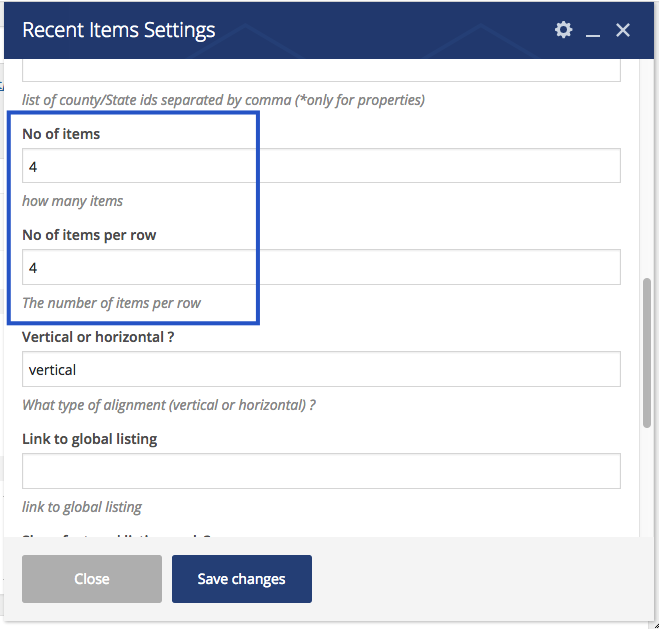Click the dialog's vertical scrollbar thumb
Image resolution: width=659 pixels, height=629 pixels.
(x=647, y=353)
